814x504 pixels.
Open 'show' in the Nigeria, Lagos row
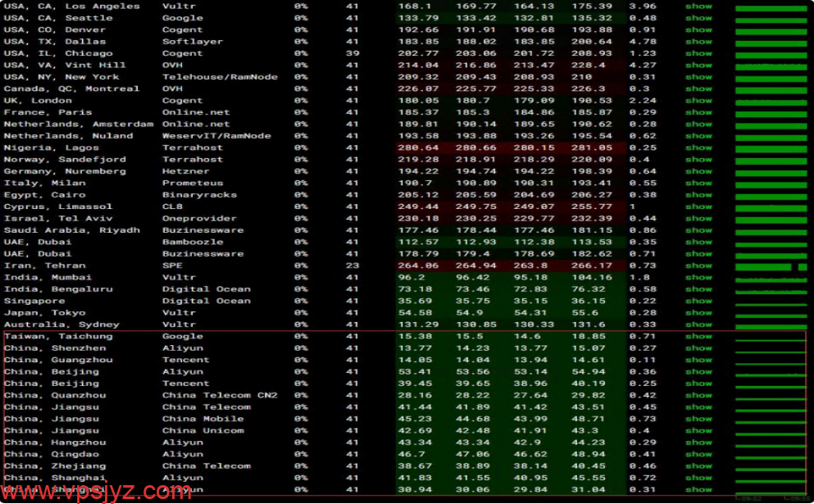pos(698,148)
